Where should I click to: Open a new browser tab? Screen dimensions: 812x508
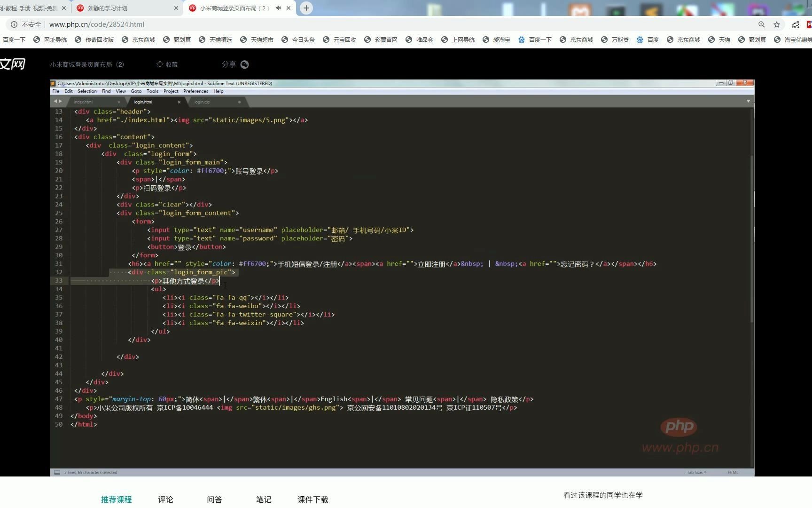click(306, 8)
